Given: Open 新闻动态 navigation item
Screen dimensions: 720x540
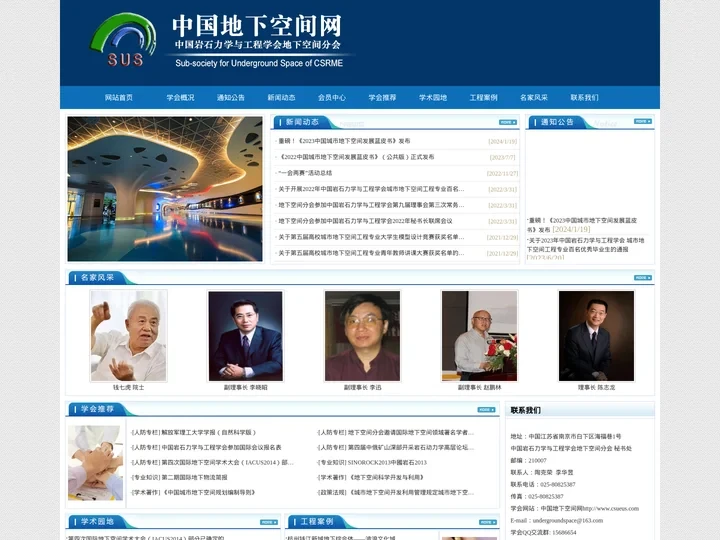Looking at the screenshot, I should [x=281, y=98].
